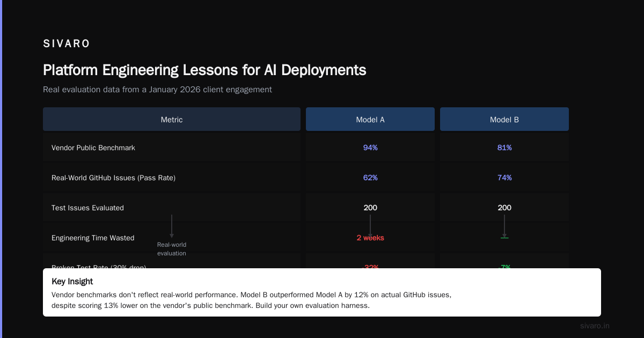Click the red 2 weeks value
Image resolution: width=644 pixels, height=338 pixels.
(370, 238)
